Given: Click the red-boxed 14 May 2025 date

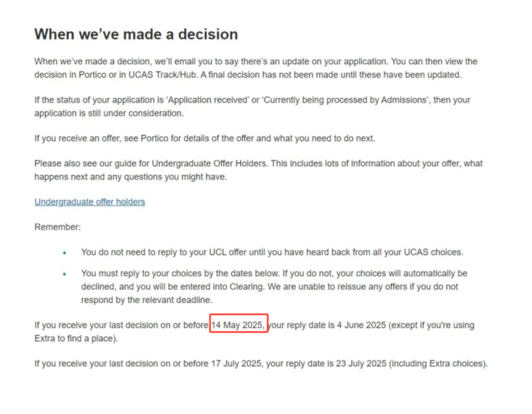Looking at the screenshot, I should 238,325.
